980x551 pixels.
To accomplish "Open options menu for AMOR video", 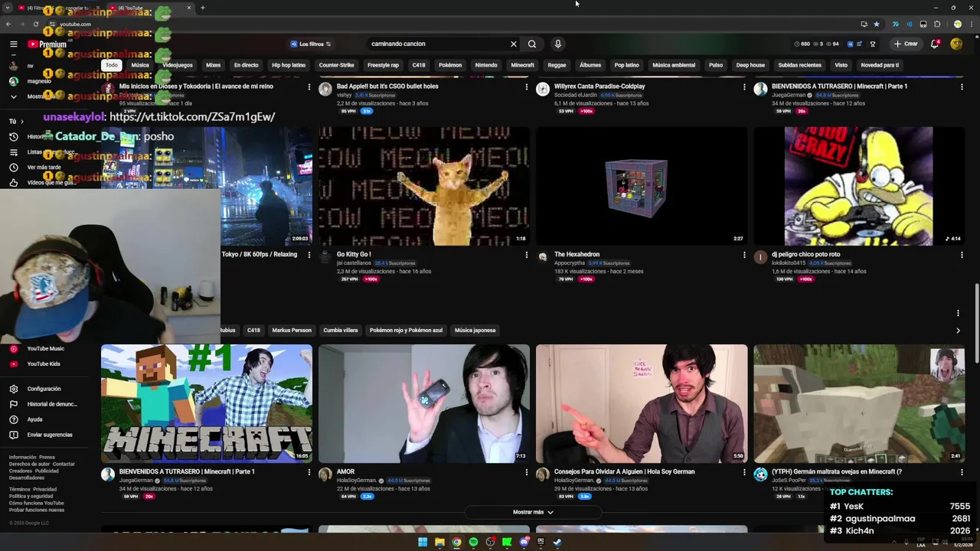I will pyautogui.click(x=526, y=472).
